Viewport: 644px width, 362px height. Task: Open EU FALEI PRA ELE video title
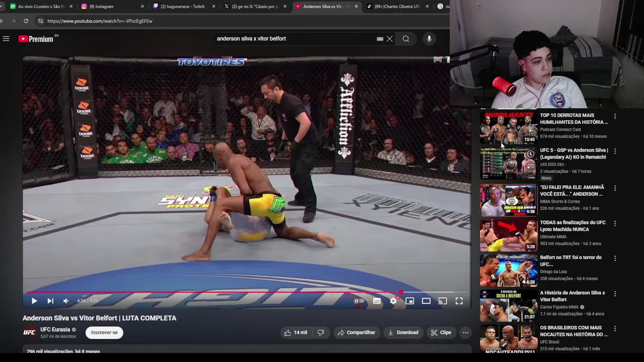coord(572,191)
